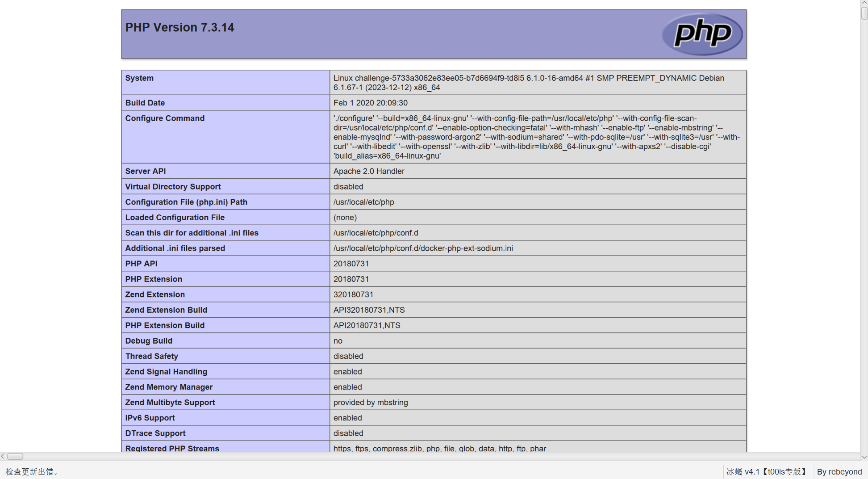
Task: Click 'disabled' value for DTrace Support
Action: [x=348, y=433]
